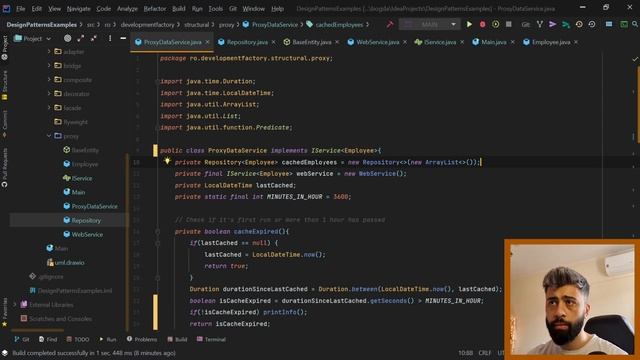Run with coverage icon in toolbar

coord(496,24)
